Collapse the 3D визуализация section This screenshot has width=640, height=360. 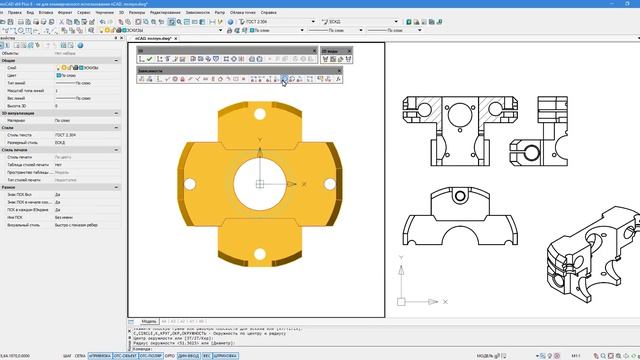coord(116,113)
